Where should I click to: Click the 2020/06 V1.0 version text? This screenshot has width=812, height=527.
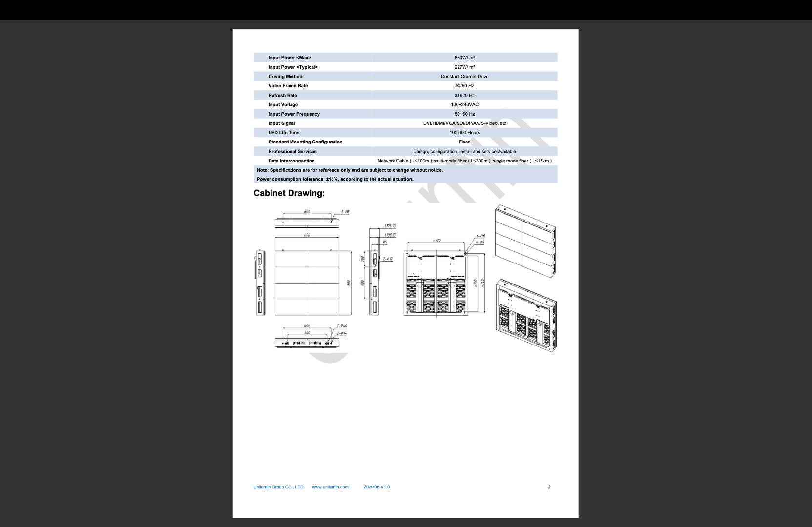[x=376, y=487]
